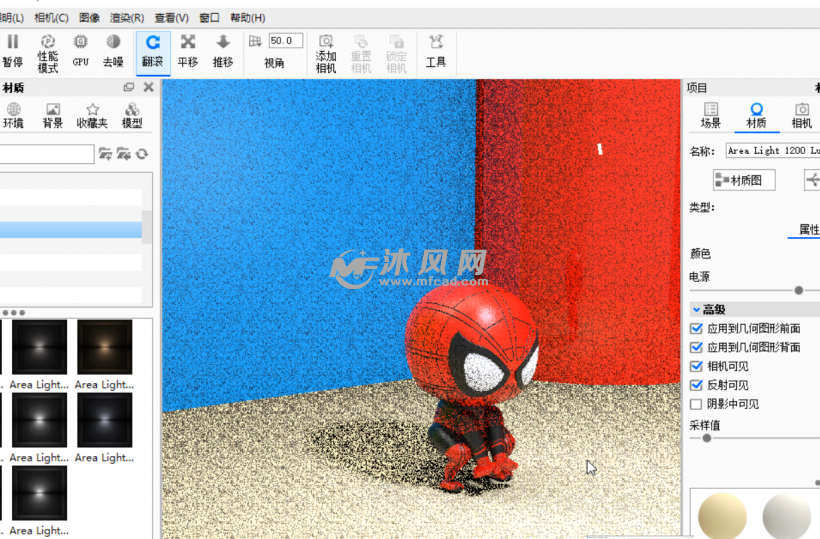The height and width of the screenshot is (539, 820).
Task: Open the Help (帮助(H)) menu
Action: pos(248,18)
